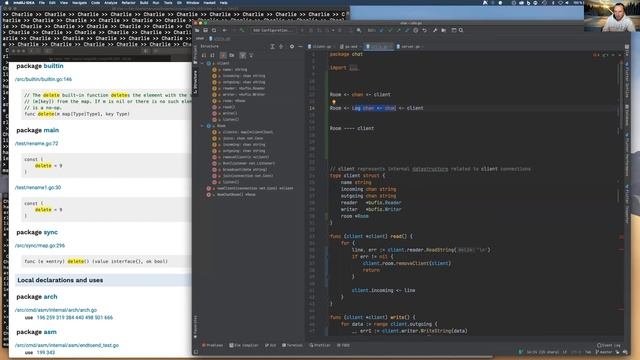Open /test/rename1.go:30 link
640x360 pixels.
pyautogui.click(x=38, y=187)
